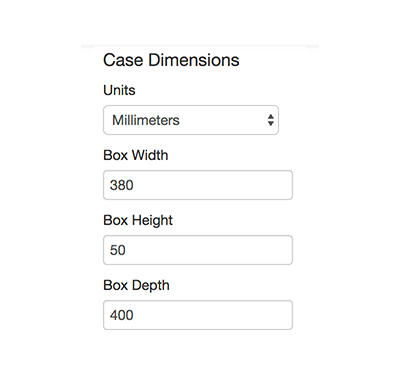The image size is (400, 389).
Task: Focus the Box Depth input field
Action: (198, 315)
